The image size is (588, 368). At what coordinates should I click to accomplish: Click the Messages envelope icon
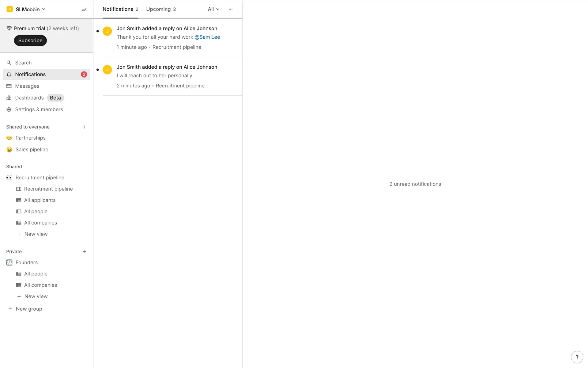[9, 86]
